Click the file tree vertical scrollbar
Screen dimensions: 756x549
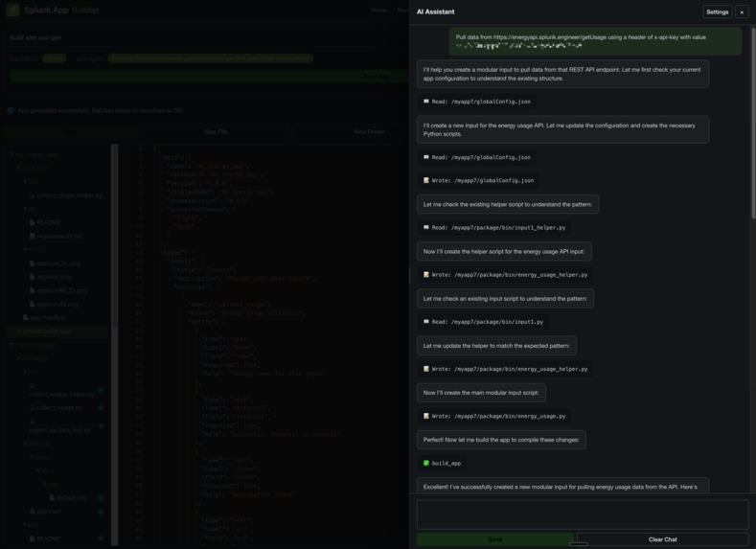115,237
